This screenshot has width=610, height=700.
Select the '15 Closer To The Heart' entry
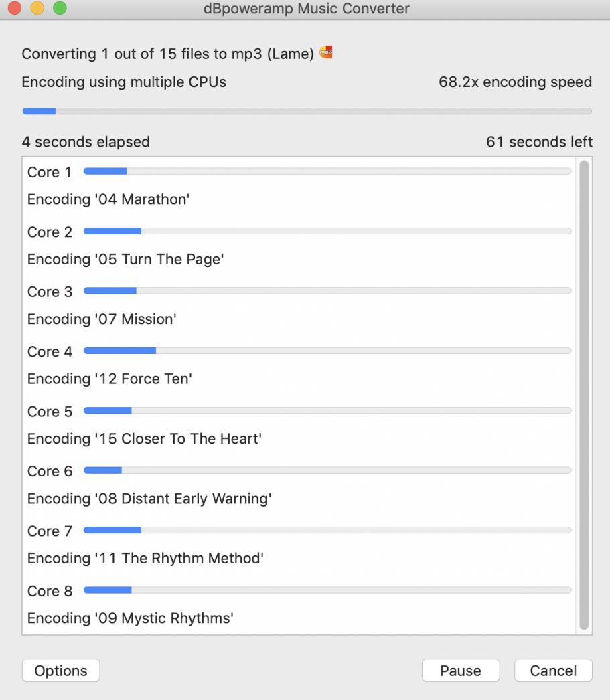coord(145,439)
